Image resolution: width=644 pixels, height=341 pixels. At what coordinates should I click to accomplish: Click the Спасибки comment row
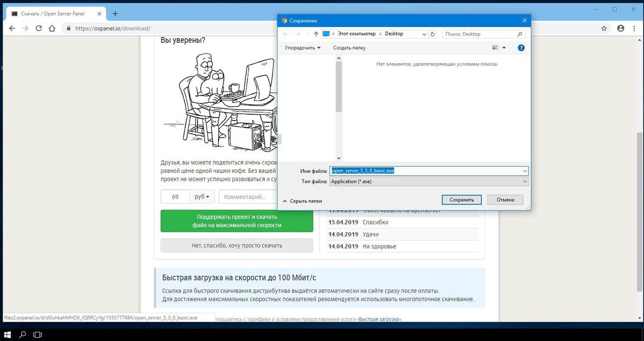pos(402,222)
